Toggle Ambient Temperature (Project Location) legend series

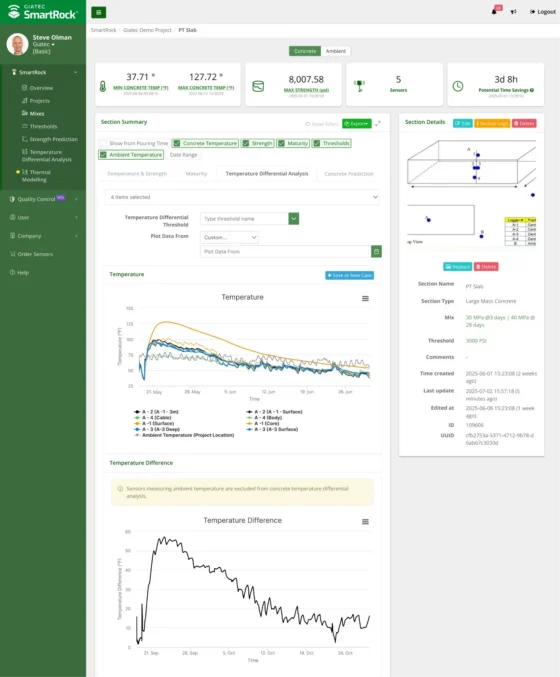click(x=184, y=435)
